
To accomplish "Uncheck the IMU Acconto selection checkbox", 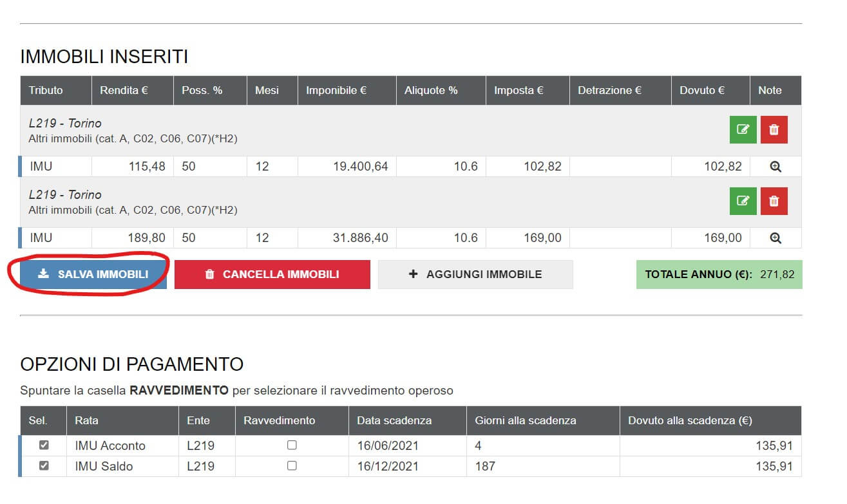I will click(x=44, y=445).
